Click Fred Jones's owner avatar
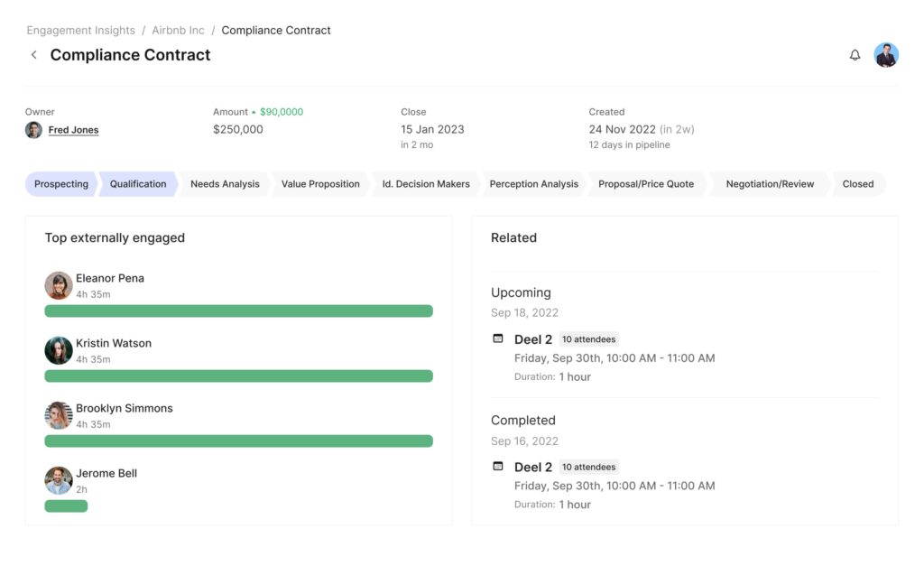 click(x=33, y=129)
